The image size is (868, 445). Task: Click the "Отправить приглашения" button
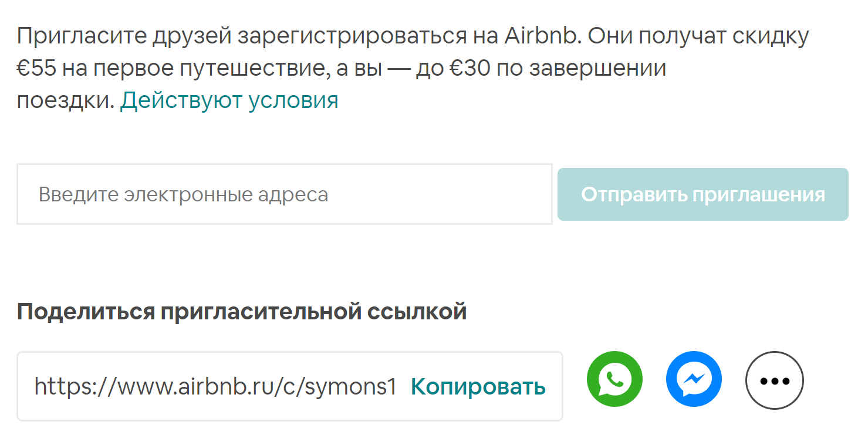(x=702, y=194)
